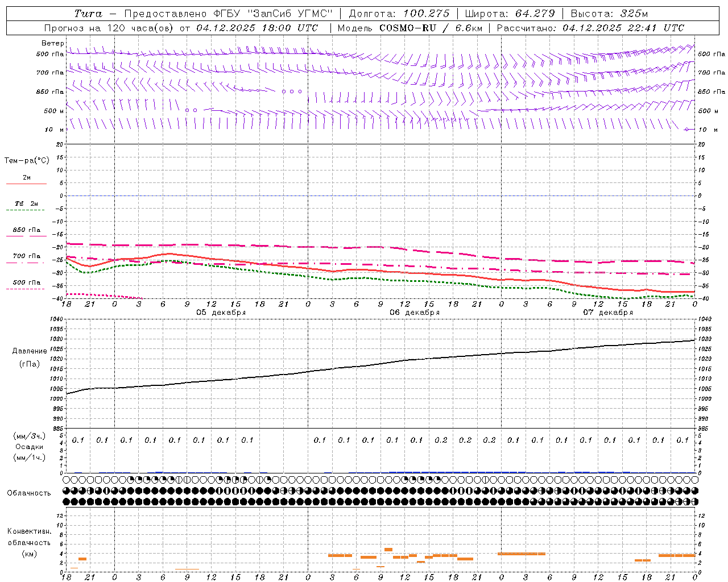Click the "Облачность" cloud cover label
Image resolution: width=728 pixels, height=582 pixels.
(x=29, y=493)
